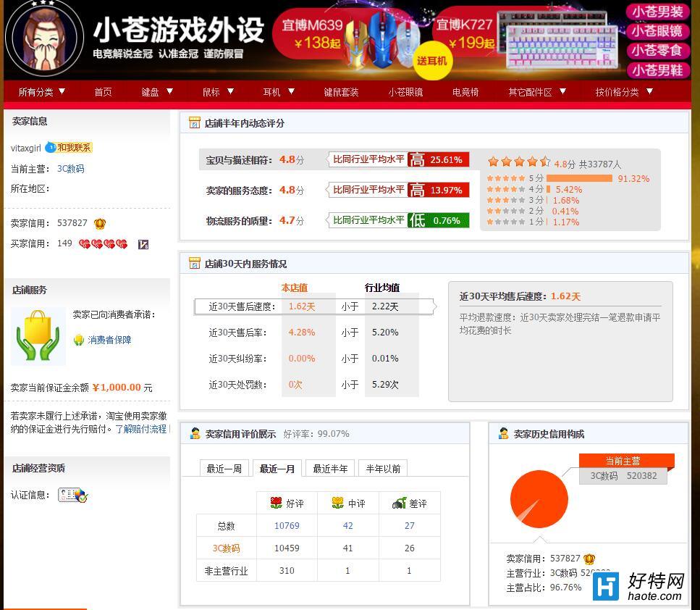Click the 小苍男鞋 button at top right
This screenshot has height=610, width=700.
(x=657, y=70)
